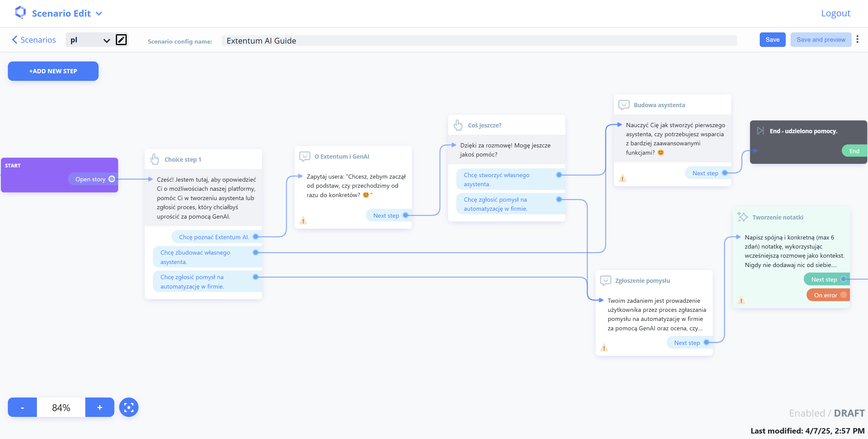Screen dimensions: 868x439
Task: Select Coś jeszcze? option Chcę zgłosić pomysł
Action: 511,204
